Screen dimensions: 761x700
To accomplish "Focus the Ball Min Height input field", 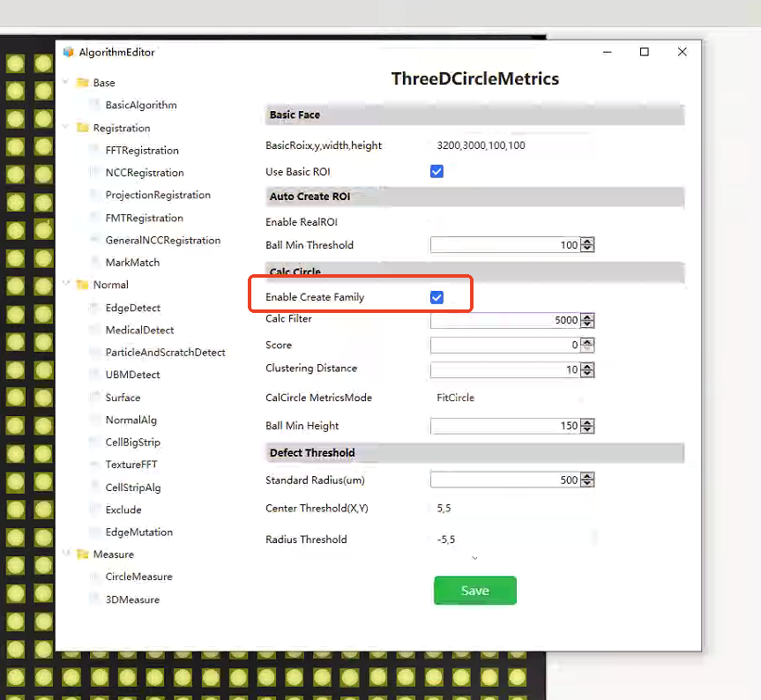I will click(505, 426).
